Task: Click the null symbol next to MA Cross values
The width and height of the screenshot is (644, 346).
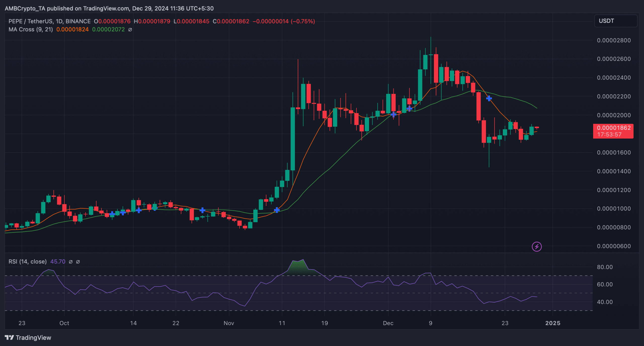Action: point(130,30)
